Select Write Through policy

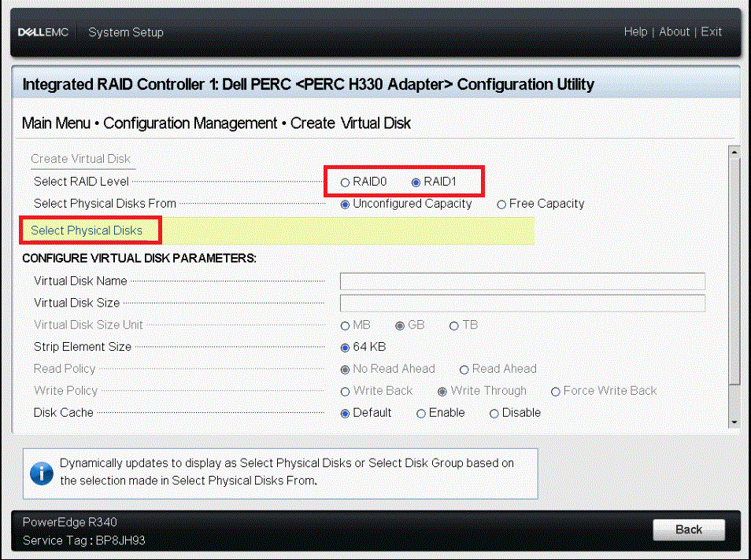[x=442, y=392]
